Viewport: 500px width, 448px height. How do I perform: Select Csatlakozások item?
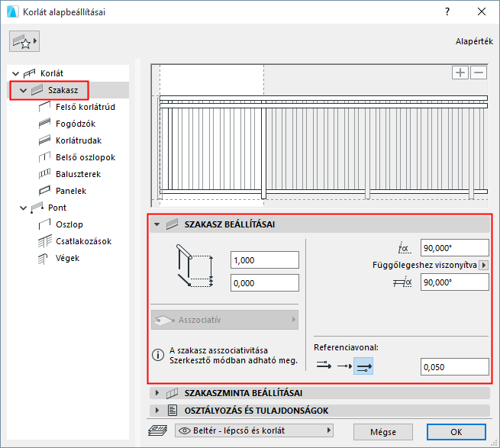[x=83, y=241]
